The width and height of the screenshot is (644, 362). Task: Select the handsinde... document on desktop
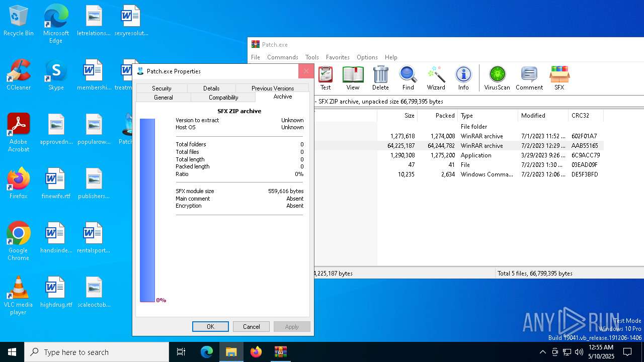click(56, 238)
